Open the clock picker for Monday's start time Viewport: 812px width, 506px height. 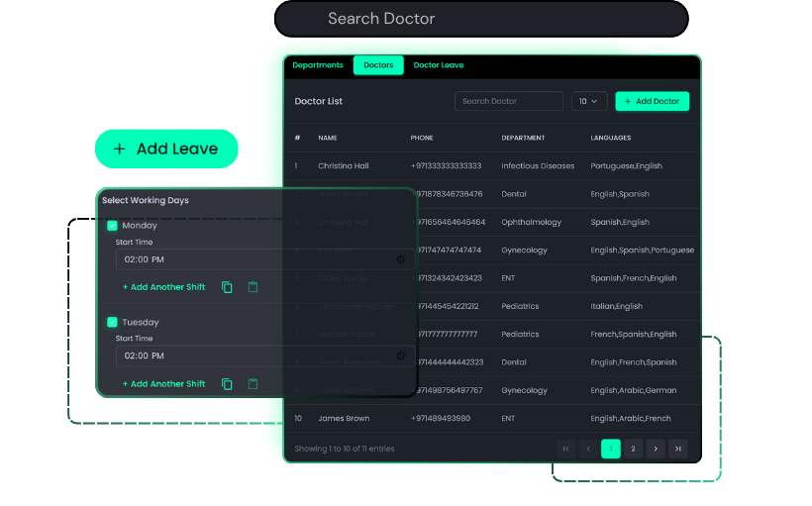(401, 259)
